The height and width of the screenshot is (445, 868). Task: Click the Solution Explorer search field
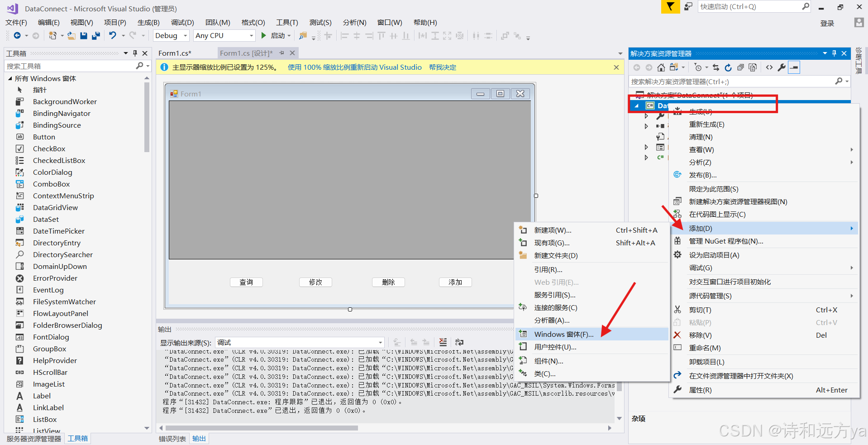[x=731, y=81]
